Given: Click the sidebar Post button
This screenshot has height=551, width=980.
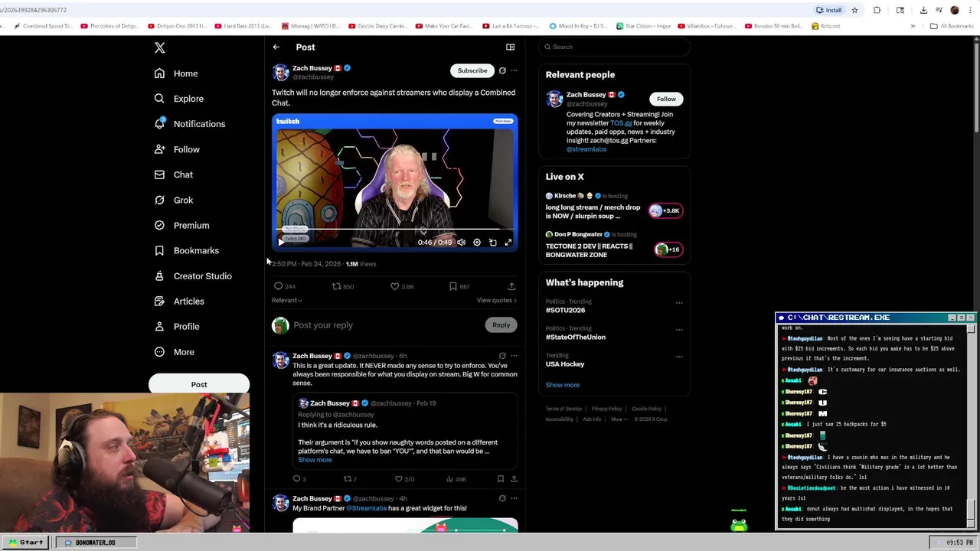Looking at the screenshot, I should pos(199,384).
